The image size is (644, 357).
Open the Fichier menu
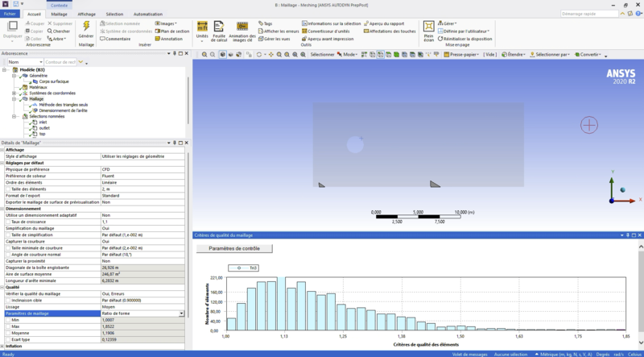pos(10,14)
